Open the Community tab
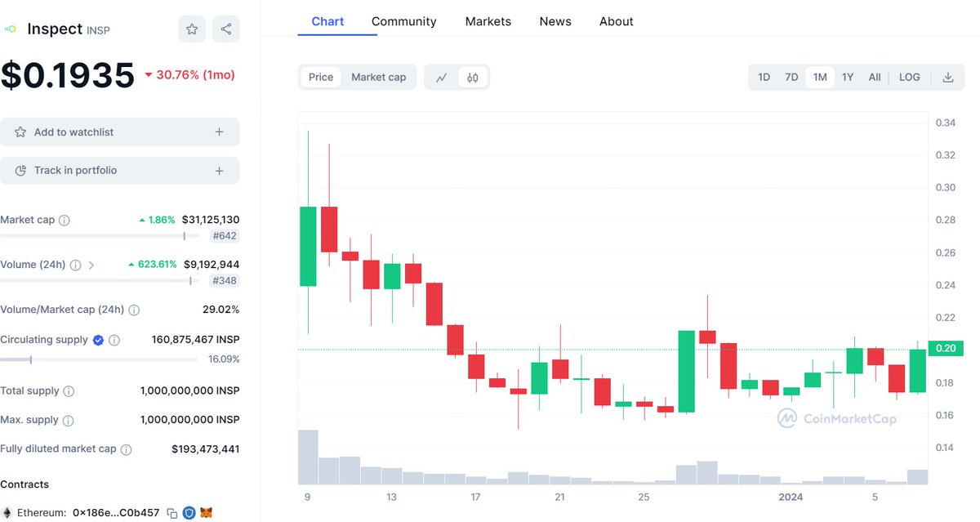 (x=403, y=21)
